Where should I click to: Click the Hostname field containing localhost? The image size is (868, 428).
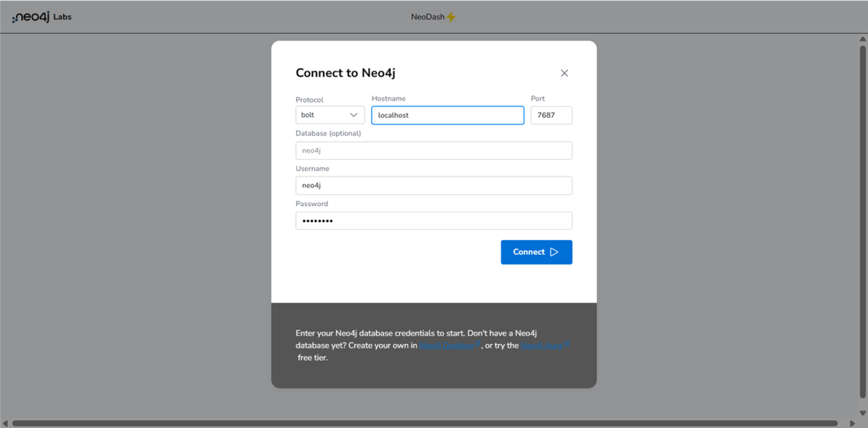point(448,115)
